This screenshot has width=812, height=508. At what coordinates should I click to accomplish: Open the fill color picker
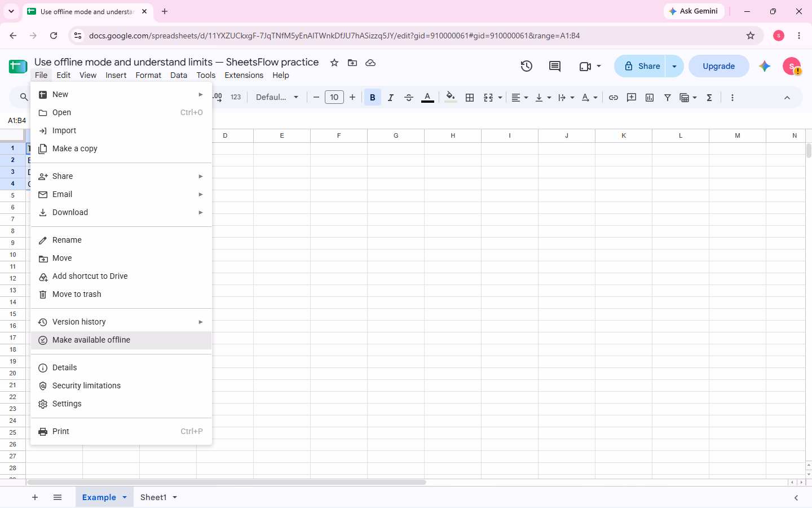(450, 98)
